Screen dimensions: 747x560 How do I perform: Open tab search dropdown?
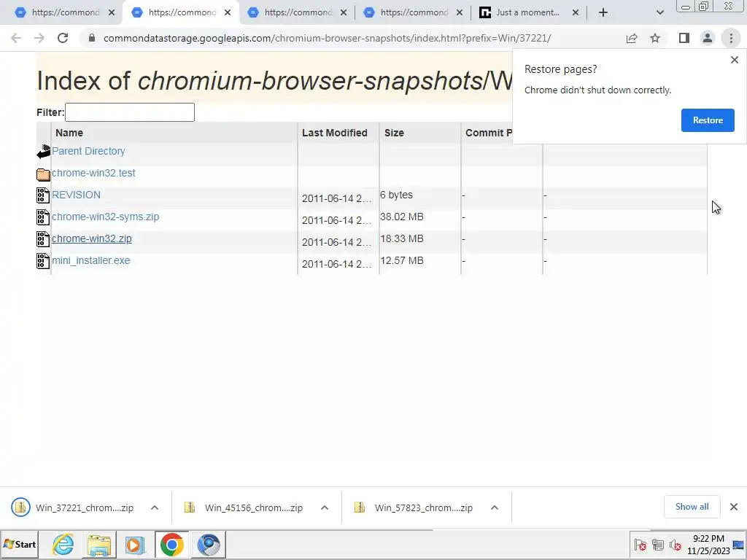pyautogui.click(x=659, y=12)
